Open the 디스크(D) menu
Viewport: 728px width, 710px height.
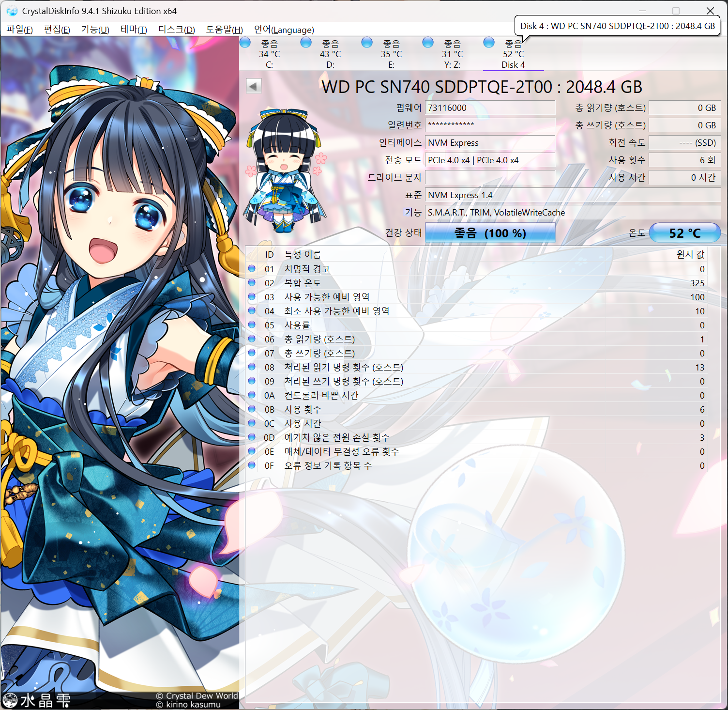[177, 30]
